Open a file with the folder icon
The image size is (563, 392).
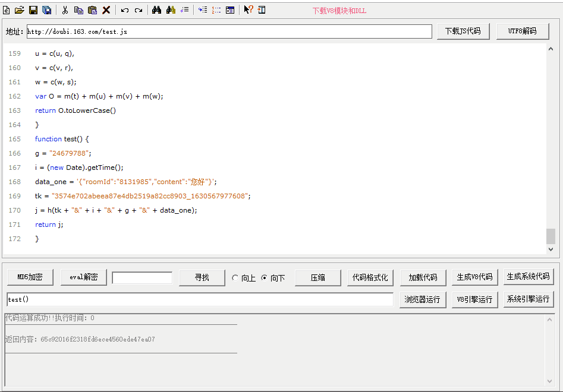[20, 10]
